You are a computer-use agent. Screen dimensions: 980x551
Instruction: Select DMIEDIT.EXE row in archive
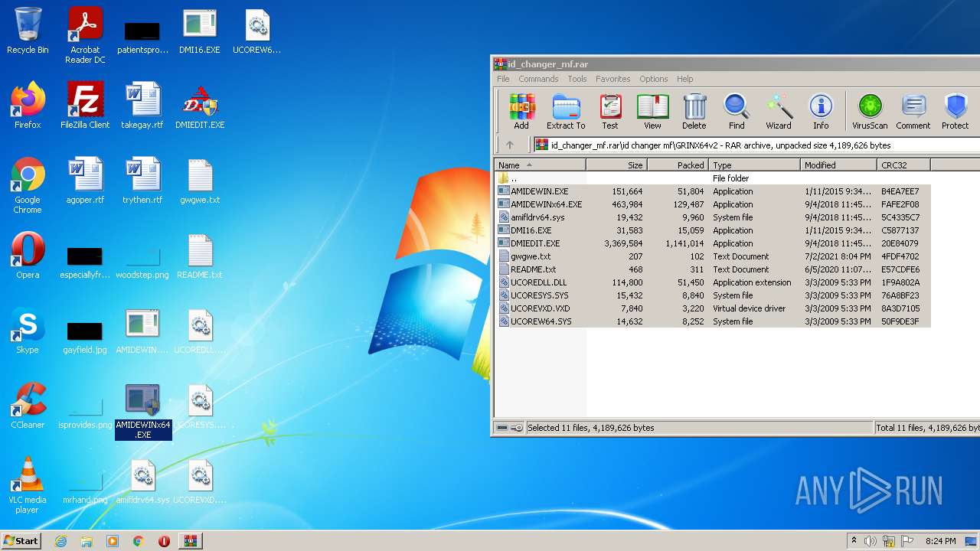click(x=713, y=243)
